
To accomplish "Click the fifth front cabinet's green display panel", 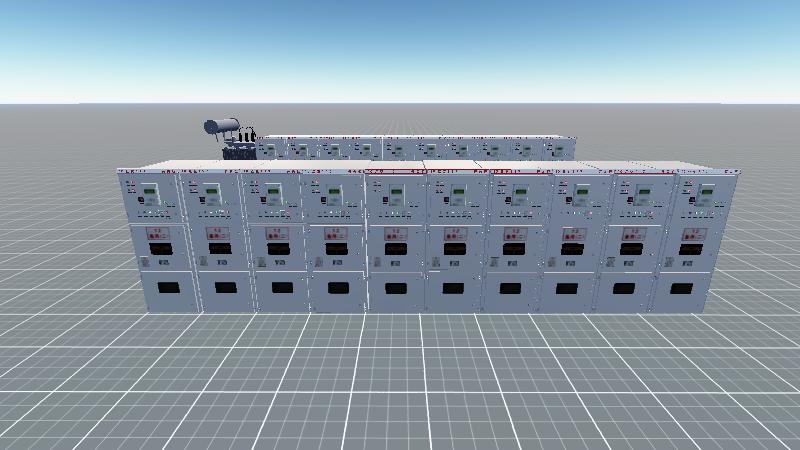I will click(x=397, y=191).
